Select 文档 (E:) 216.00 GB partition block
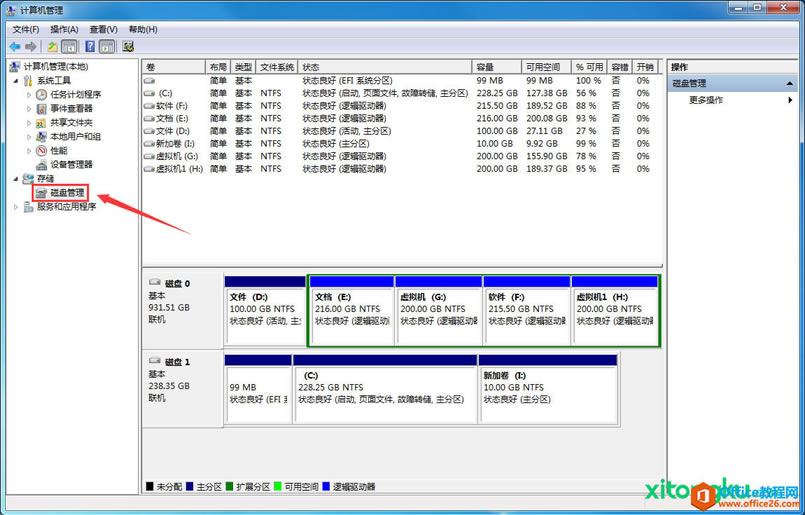 click(x=352, y=311)
